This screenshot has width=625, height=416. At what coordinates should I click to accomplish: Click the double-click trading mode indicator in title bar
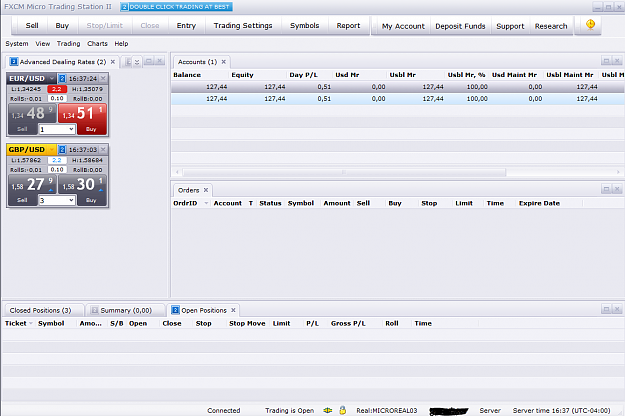tap(176, 7)
